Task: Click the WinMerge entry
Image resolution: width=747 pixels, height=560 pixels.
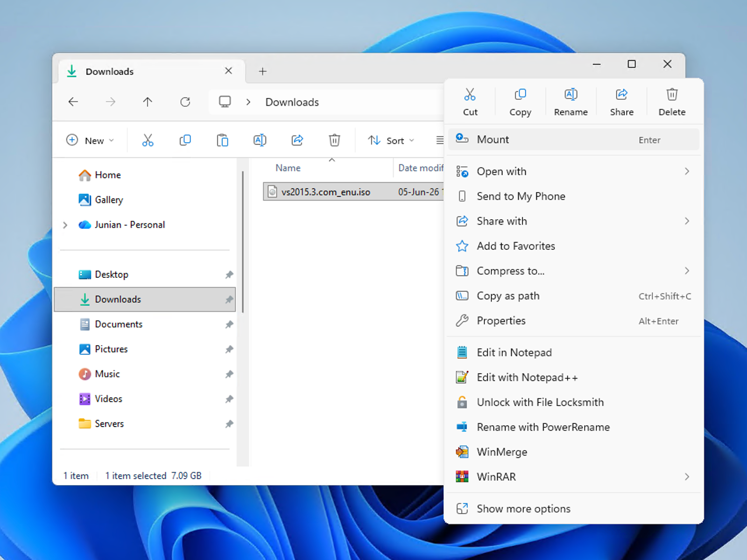Action: (573, 452)
